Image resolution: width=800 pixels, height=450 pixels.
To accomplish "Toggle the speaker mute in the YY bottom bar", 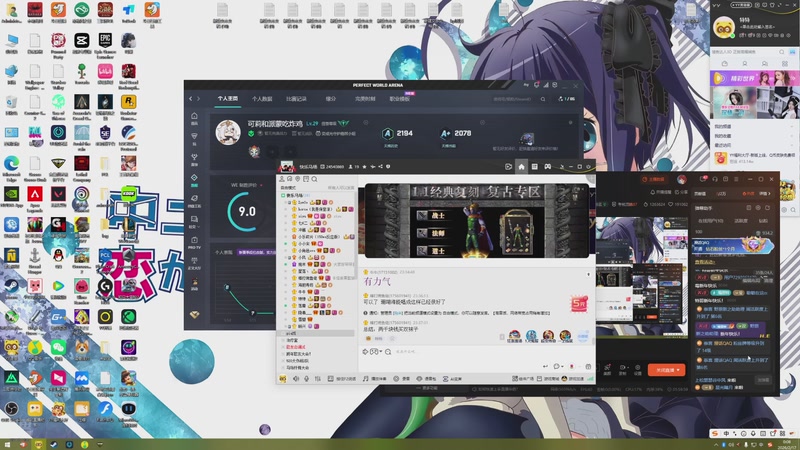I will point(296,379).
